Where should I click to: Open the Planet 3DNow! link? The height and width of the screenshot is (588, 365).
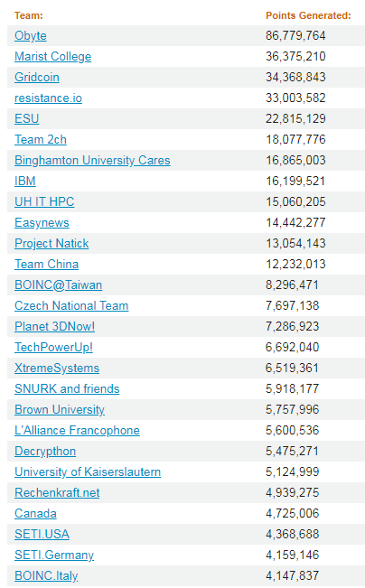55,326
